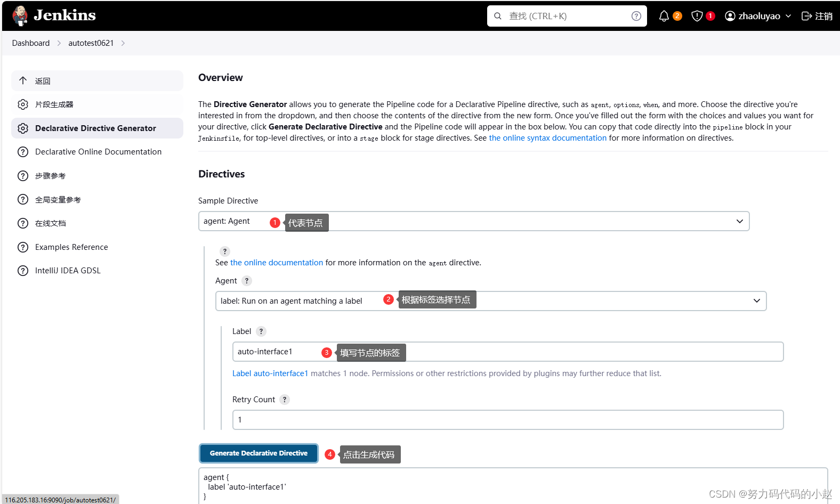Image resolution: width=840 pixels, height=504 pixels.
Task: Open Examples Reference sidebar item
Action: pos(97,247)
